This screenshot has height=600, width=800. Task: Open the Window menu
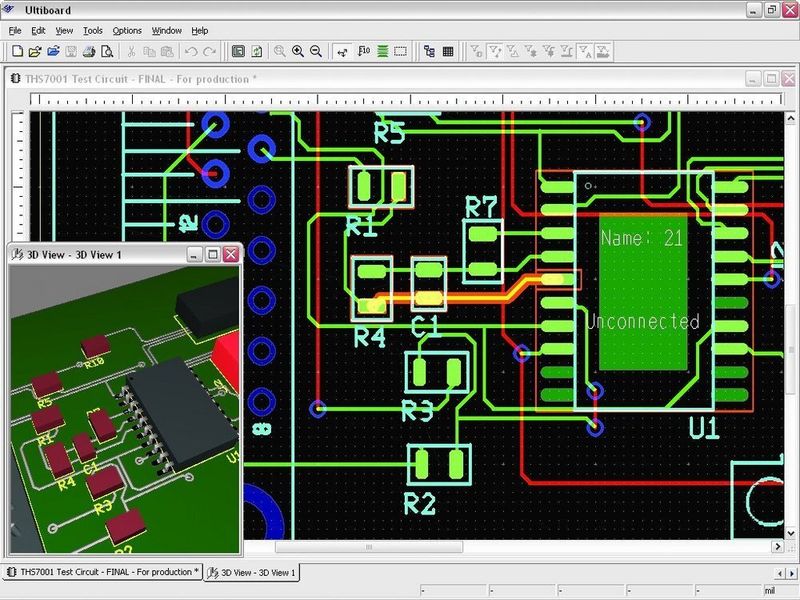pyautogui.click(x=167, y=31)
